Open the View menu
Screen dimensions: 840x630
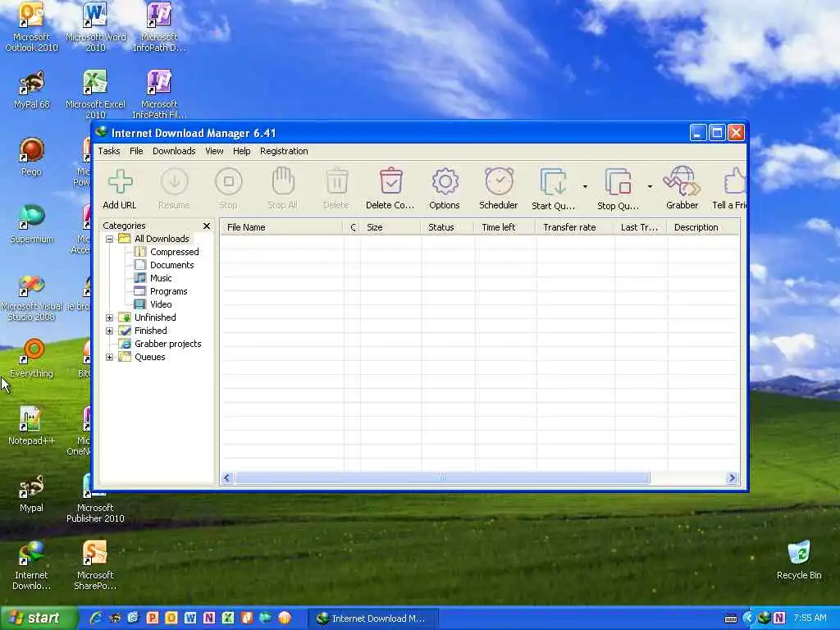pyautogui.click(x=214, y=151)
